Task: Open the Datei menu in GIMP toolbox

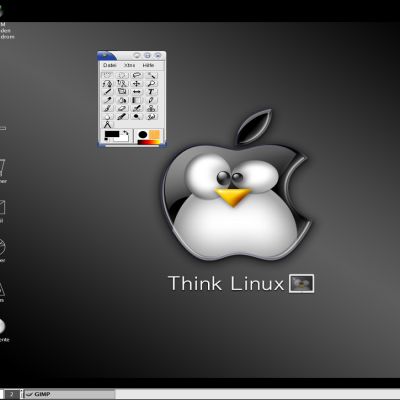Action: 110,65
